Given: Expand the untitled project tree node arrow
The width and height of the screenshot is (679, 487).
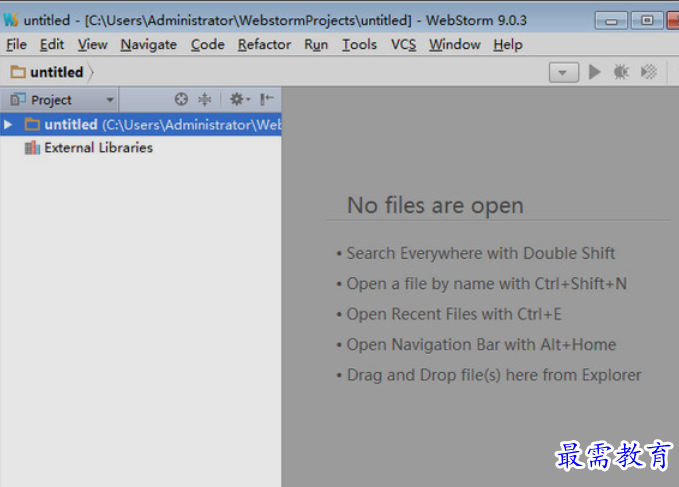Looking at the screenshot, I should pos(9,125).
